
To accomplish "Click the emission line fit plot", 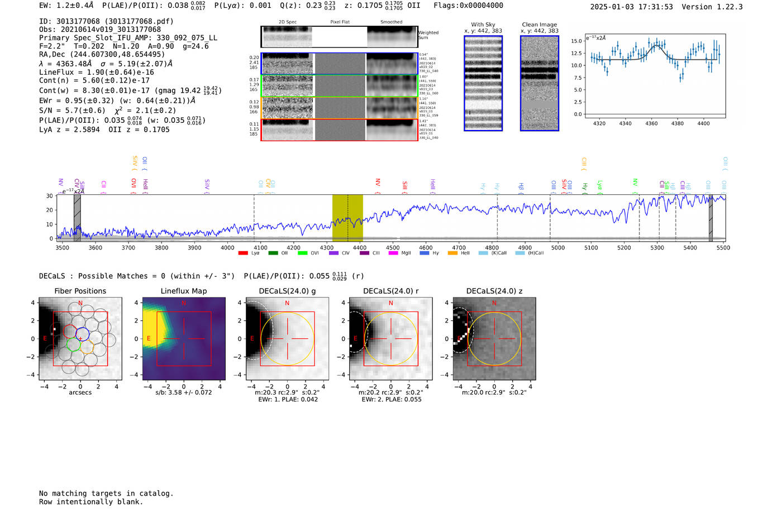I will (x=656, y=76).
